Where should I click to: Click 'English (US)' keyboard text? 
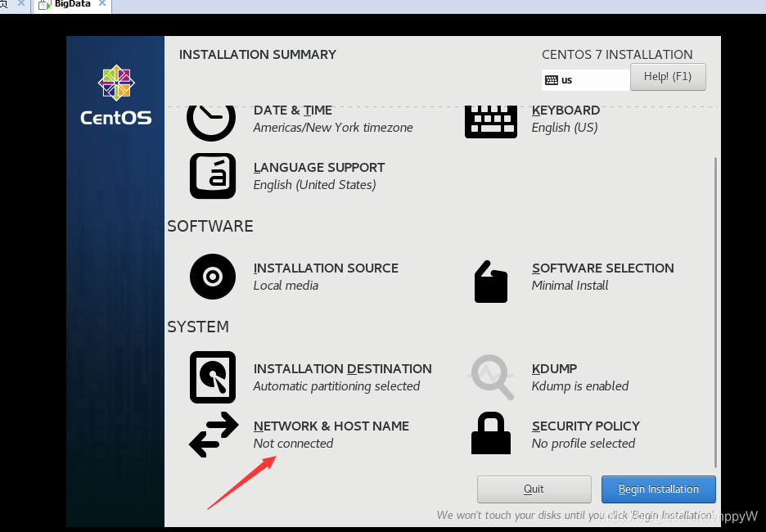pos(565,128)
